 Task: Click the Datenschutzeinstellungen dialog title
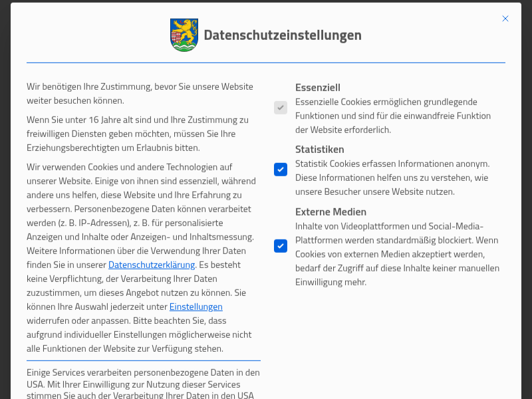283,35
